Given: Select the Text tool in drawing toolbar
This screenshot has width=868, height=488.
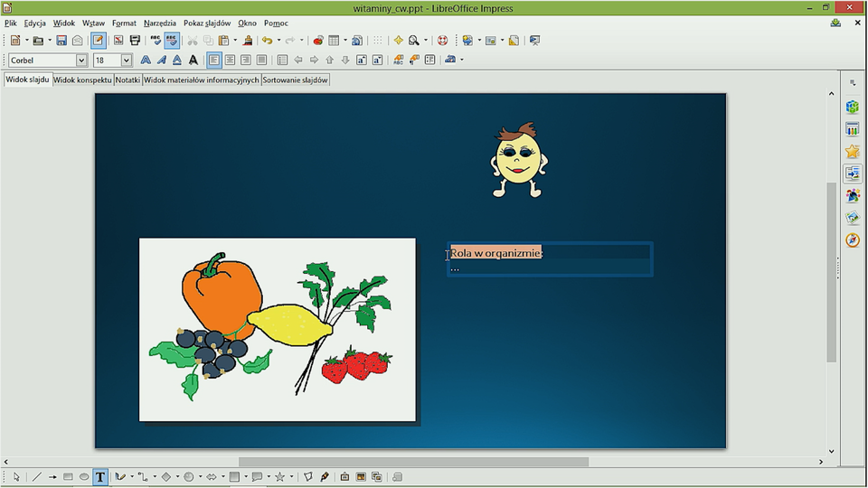Looking at the screenshot, I should 99,477.
